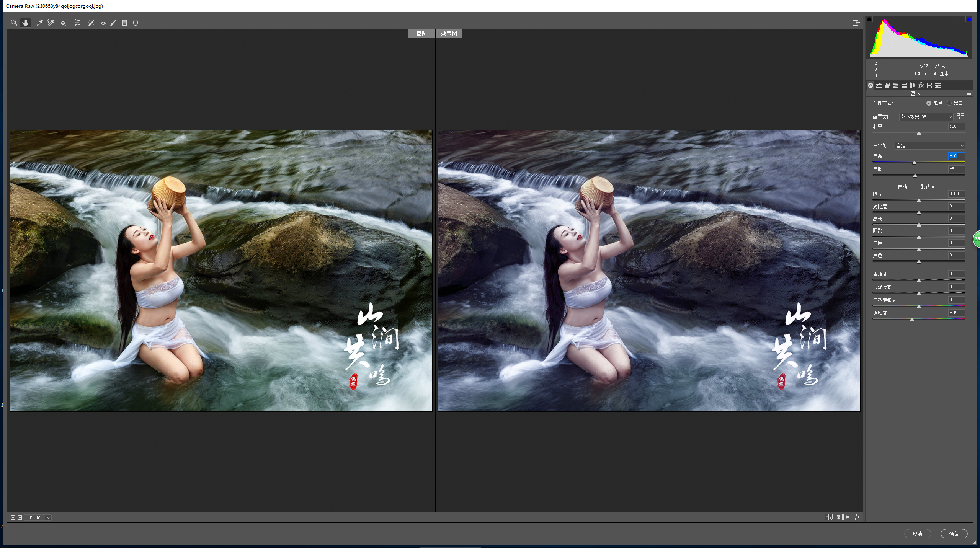Copy current settings to Before
980x548 pixels.
848,517
